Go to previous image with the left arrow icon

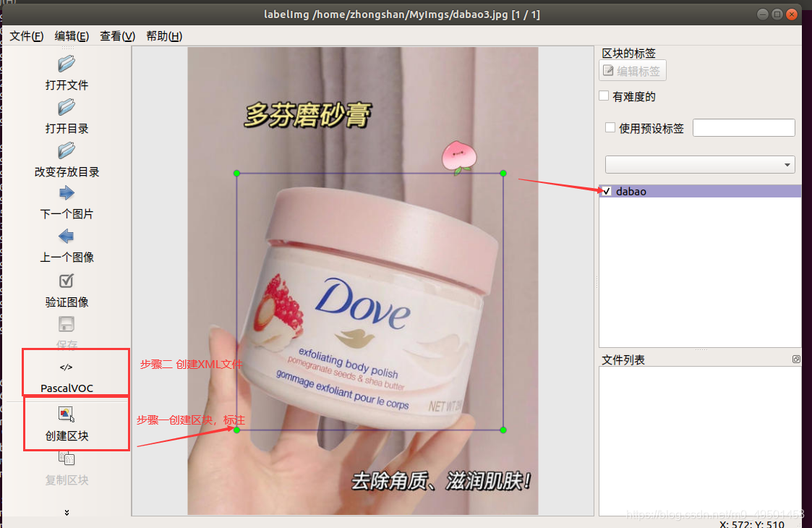click(x=67, y=237)
